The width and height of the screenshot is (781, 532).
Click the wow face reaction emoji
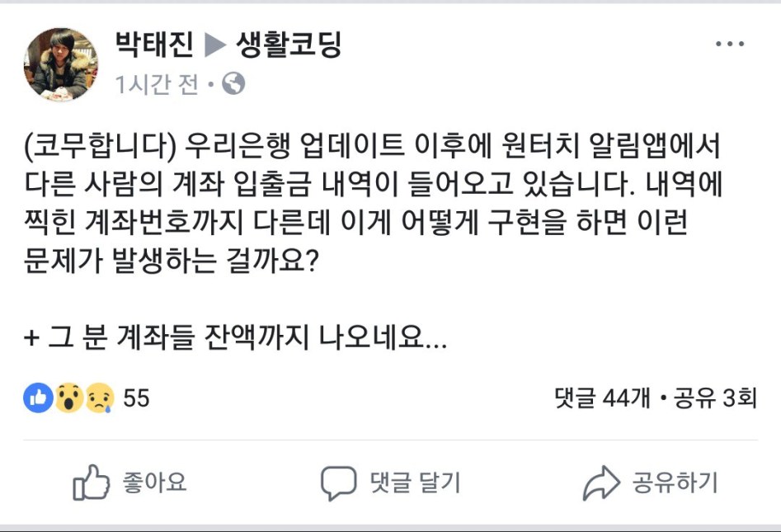tap(68, 398)
